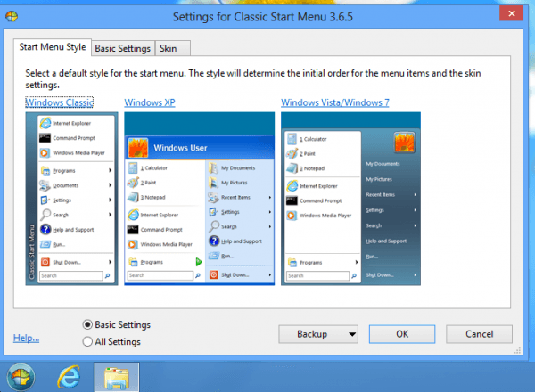Choose the Windows Classic style link
This screenshot has height=392, width=535.
(x=60, y=102)
